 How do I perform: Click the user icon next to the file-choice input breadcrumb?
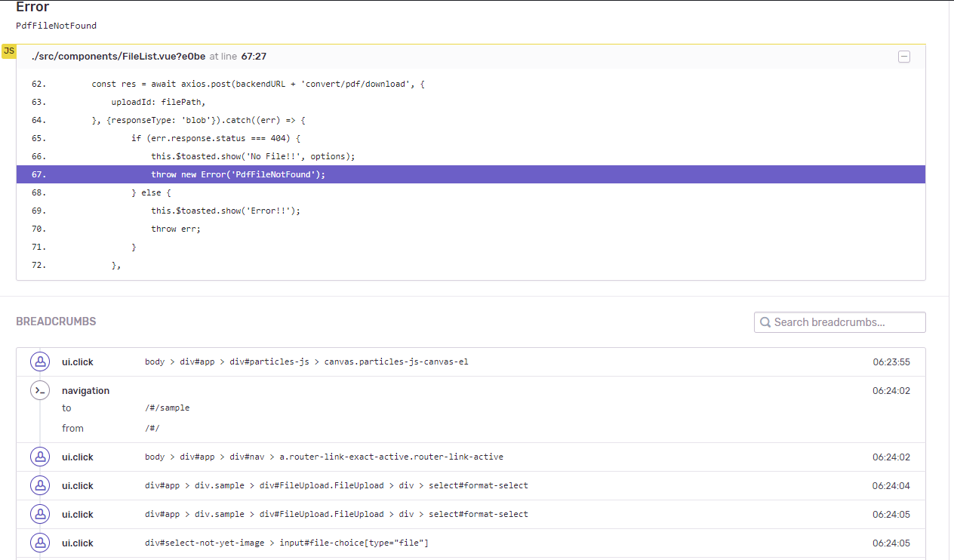[x=40, y=543]
